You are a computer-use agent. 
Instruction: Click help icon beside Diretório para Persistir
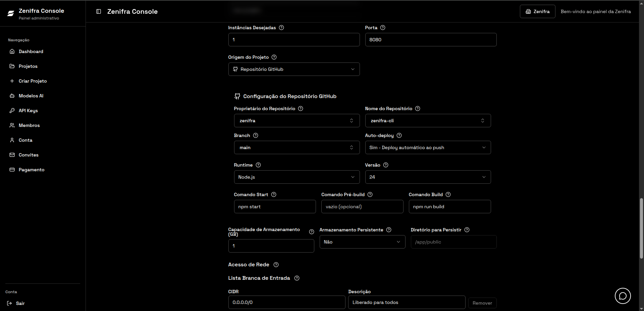coord(467,230)
